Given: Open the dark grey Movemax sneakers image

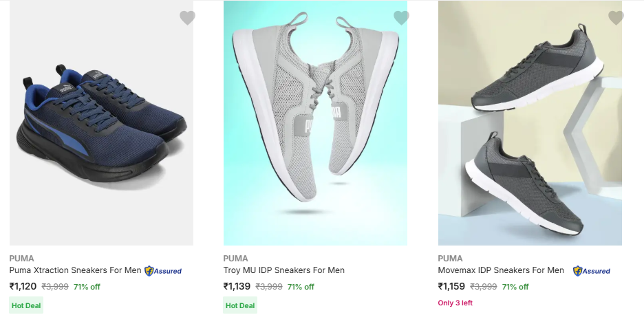Looking at the screenshot, I should (530, 124).
